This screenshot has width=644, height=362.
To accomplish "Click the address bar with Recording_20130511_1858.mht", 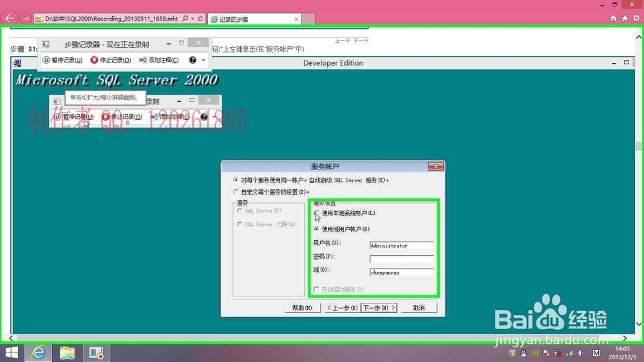I will pos(111,19).
